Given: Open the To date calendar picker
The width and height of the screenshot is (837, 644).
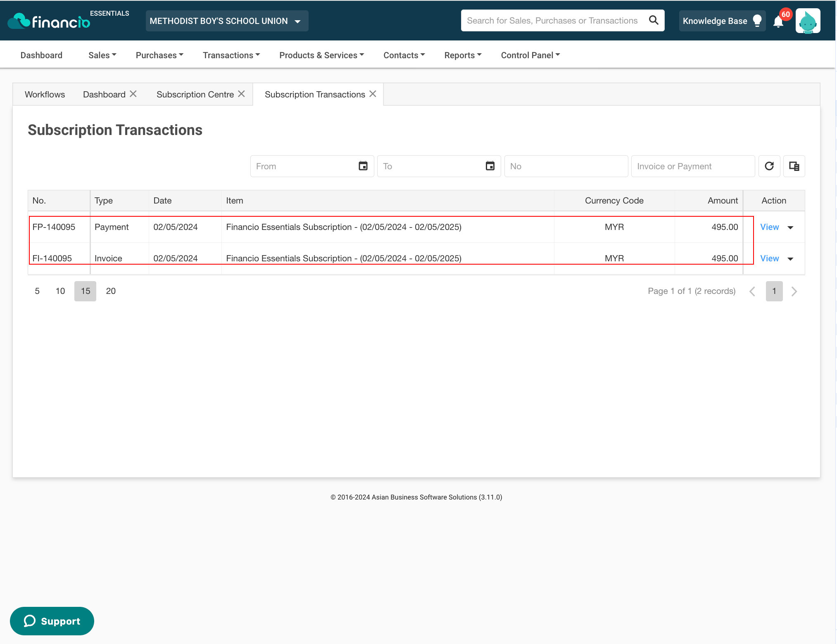Looking at the screenshot, I should pyautogui.click(x=490, y=166).
